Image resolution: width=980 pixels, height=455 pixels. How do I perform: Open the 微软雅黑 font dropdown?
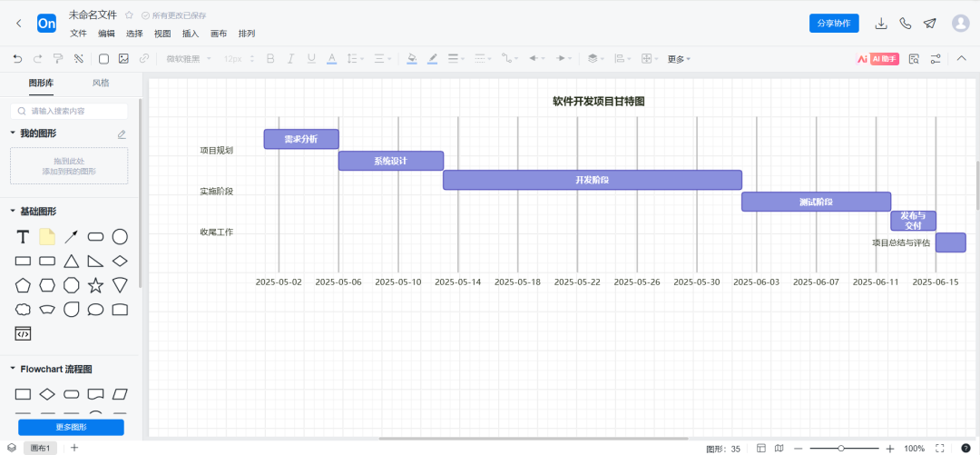coord(188,59)
